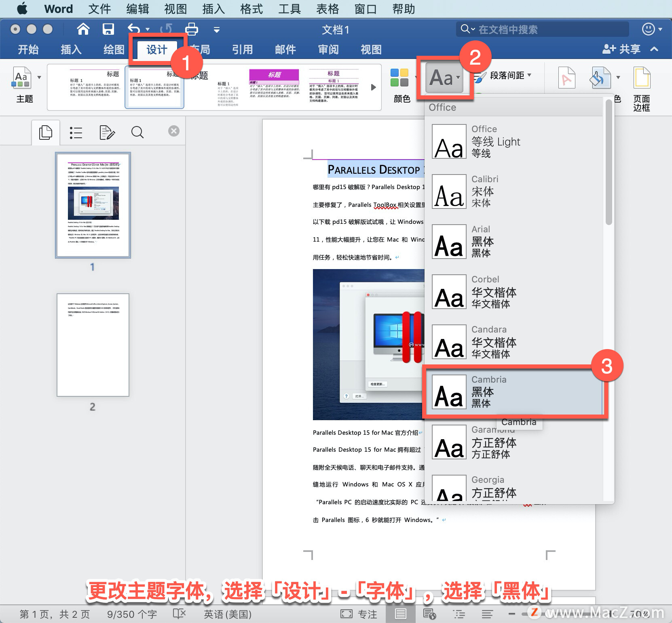Switch to the 邮件 ribbon tab
The width and height of the screenshot is (672, 623).
click(285, 50)
